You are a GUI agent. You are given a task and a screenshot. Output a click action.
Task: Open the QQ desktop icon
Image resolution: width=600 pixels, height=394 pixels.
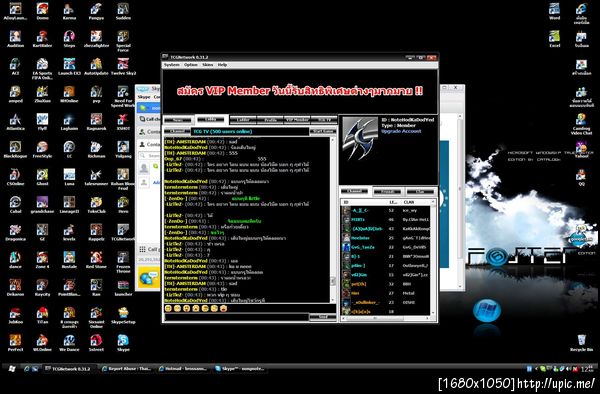[581, 177]
